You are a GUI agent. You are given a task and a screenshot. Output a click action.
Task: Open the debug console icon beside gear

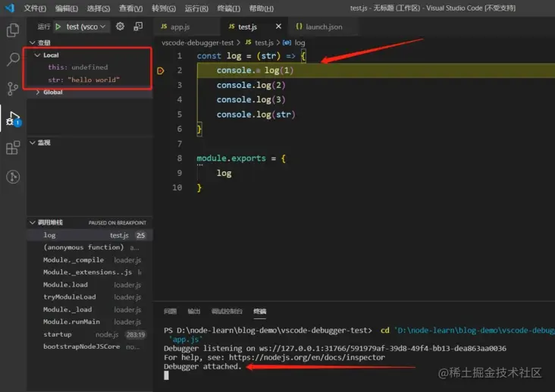point(138,27)
